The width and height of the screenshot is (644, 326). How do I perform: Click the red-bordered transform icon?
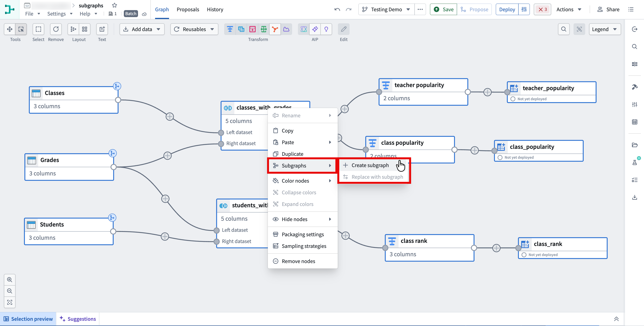click(253, 29)
